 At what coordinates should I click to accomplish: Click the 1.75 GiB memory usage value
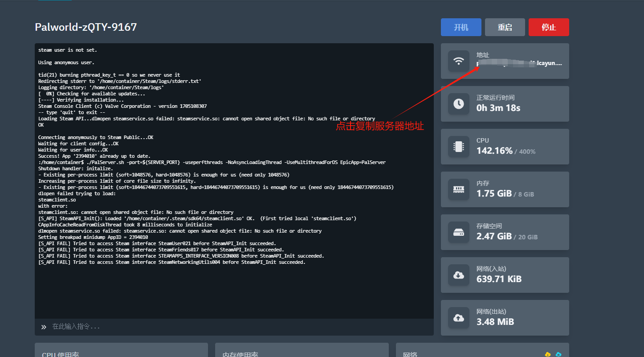[493, 193]
